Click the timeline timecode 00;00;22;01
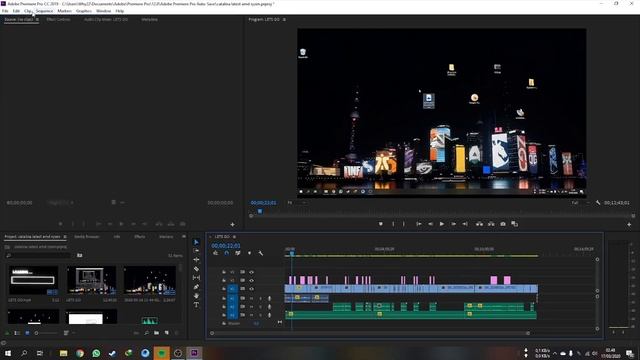Viewport: 640px width, 360px height. (226, 246)
